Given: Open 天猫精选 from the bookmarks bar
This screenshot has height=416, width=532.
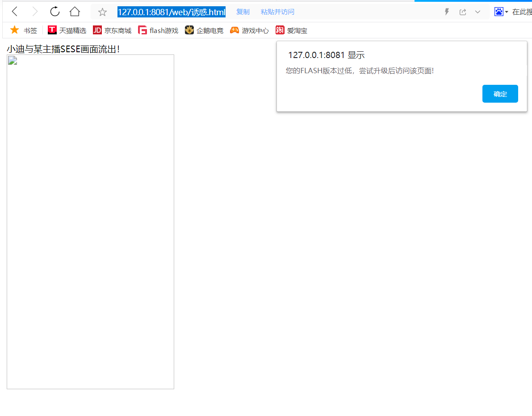Looking at the screenshot, I should (67, 30).
